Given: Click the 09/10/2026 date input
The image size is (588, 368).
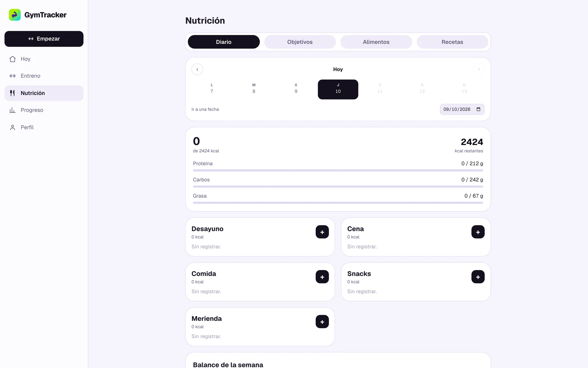Looking at the screenshot, I should coord(462,109).
